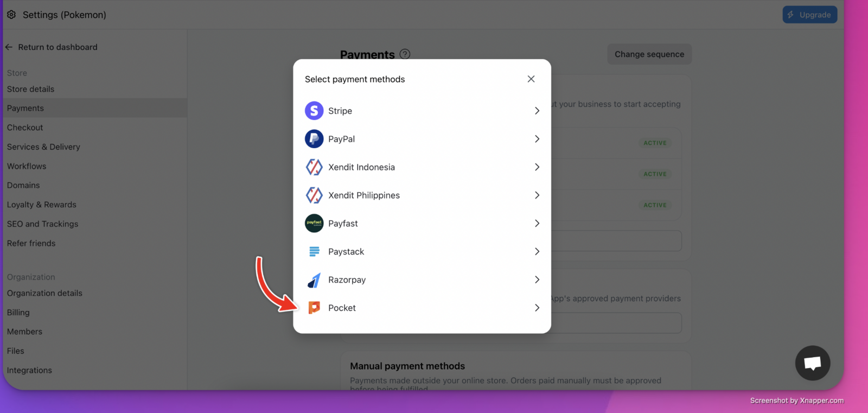
Task: Select the Stripe payment method label
Action: pyautogui.click(x=340, y=111)
